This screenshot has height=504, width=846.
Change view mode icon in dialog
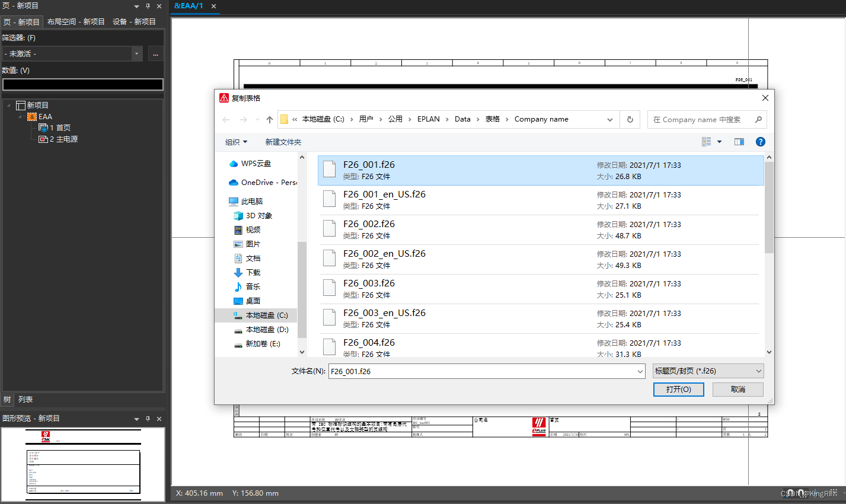tap(707, 142)
